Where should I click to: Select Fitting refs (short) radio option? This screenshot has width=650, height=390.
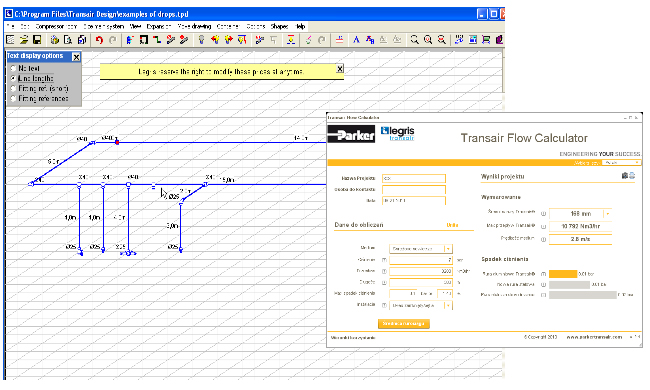pyautogui.click(x=13, y=88)
